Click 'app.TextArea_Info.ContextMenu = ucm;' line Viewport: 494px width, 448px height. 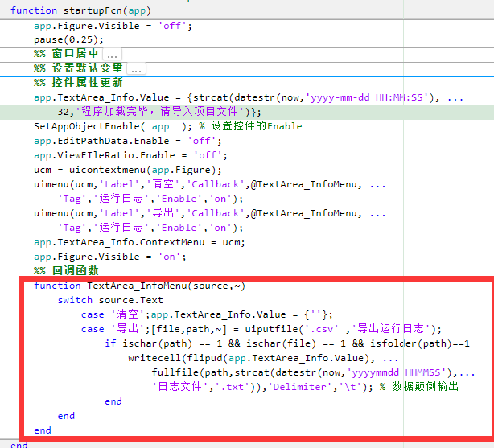[x=139, y=242]
